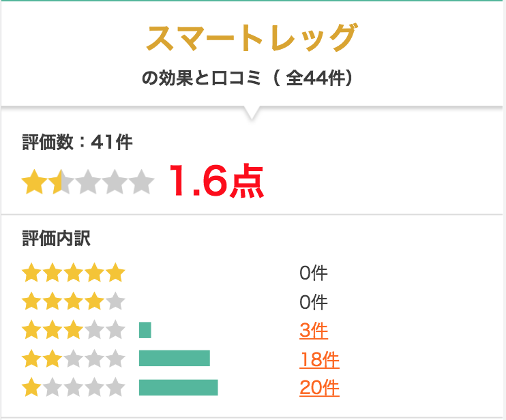This screenshot has height=420, width=506.
Task: Click the green bar for three-star reviews
Action: 145,330
